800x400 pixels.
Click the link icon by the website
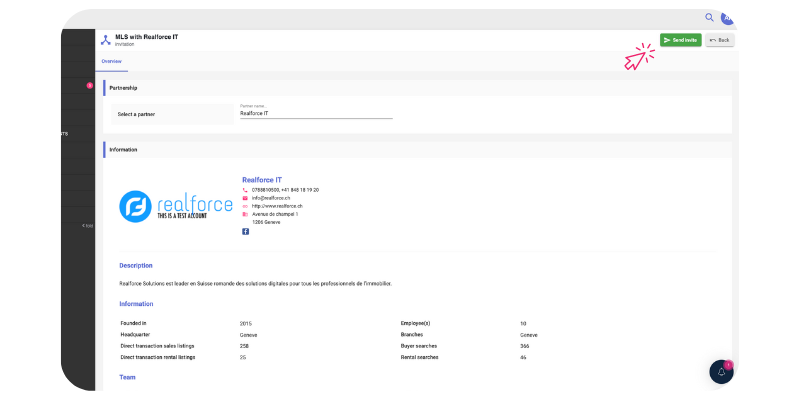click(x=245, y=206)
